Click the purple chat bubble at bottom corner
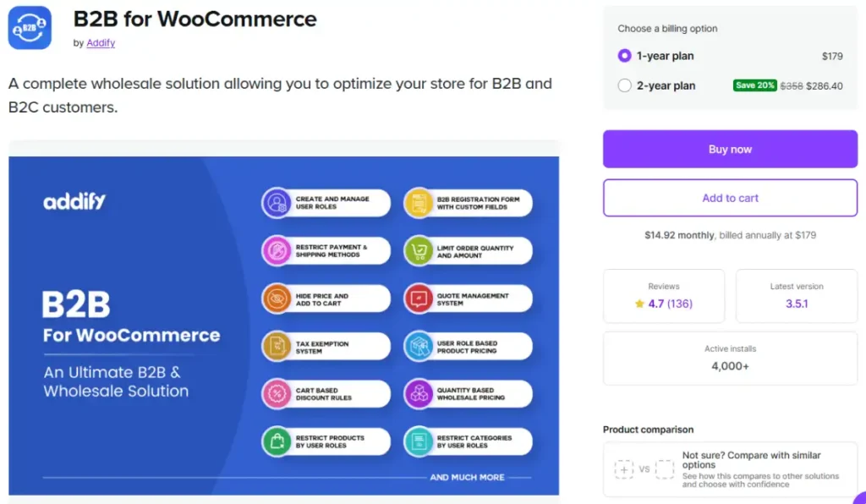The image size is (866, 504). coord(860,498)
